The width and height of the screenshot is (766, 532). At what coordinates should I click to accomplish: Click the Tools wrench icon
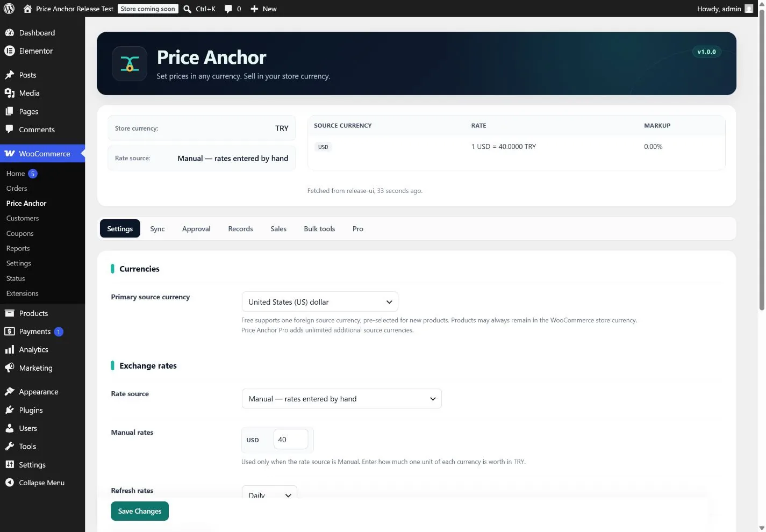(x=9, y=447)
